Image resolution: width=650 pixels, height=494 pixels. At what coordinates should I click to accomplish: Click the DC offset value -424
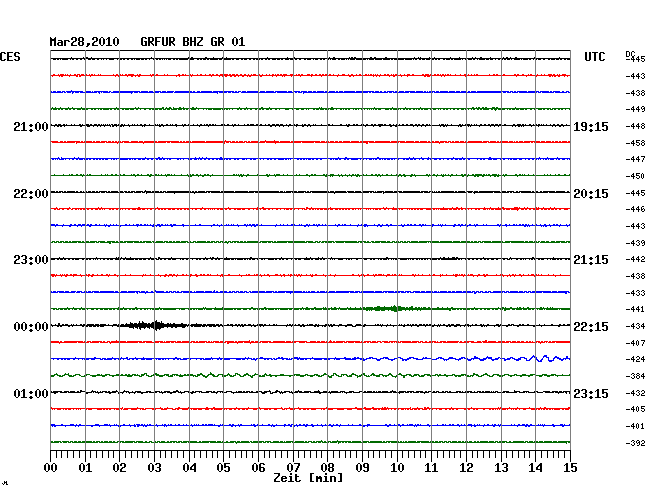[635, 359]
